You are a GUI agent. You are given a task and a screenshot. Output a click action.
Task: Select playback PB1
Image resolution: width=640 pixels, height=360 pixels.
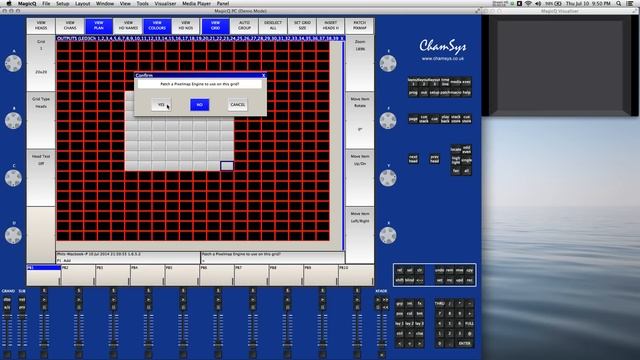tap(44, 275)
